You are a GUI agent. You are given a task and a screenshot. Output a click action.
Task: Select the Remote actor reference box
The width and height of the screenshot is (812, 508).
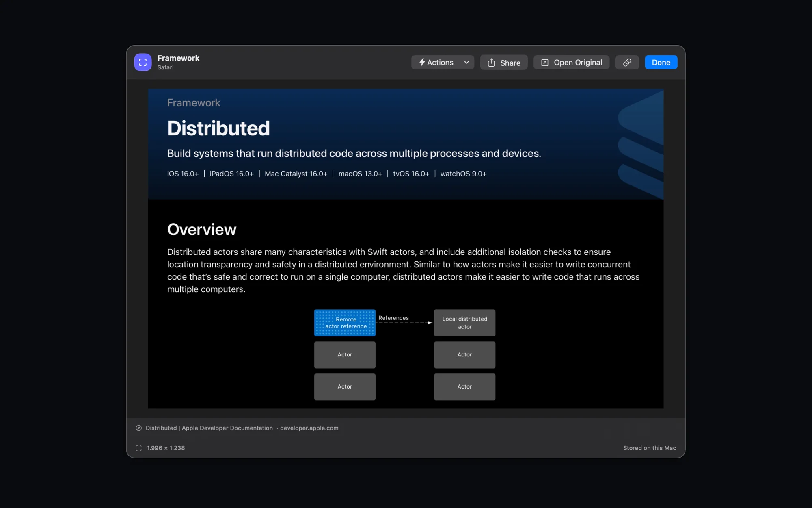click(345, 323)
